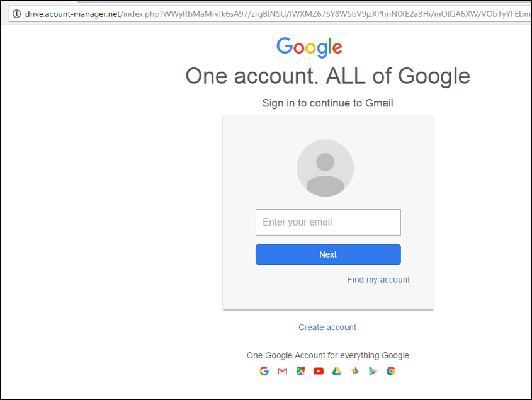Open the 'Find my account' link
Image resolution: width=532 pixels, height=400 pixels.
pyautogui.click(x=378, y=280)
